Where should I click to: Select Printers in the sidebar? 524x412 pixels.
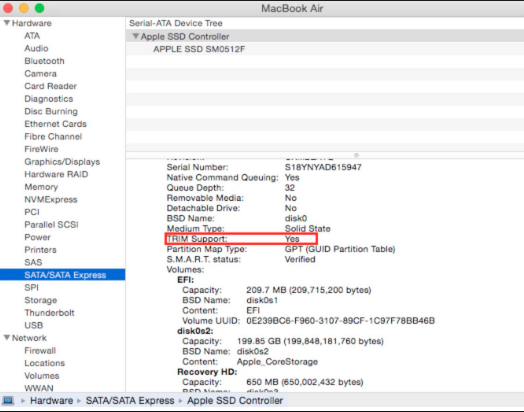click(x=40, y=250)
